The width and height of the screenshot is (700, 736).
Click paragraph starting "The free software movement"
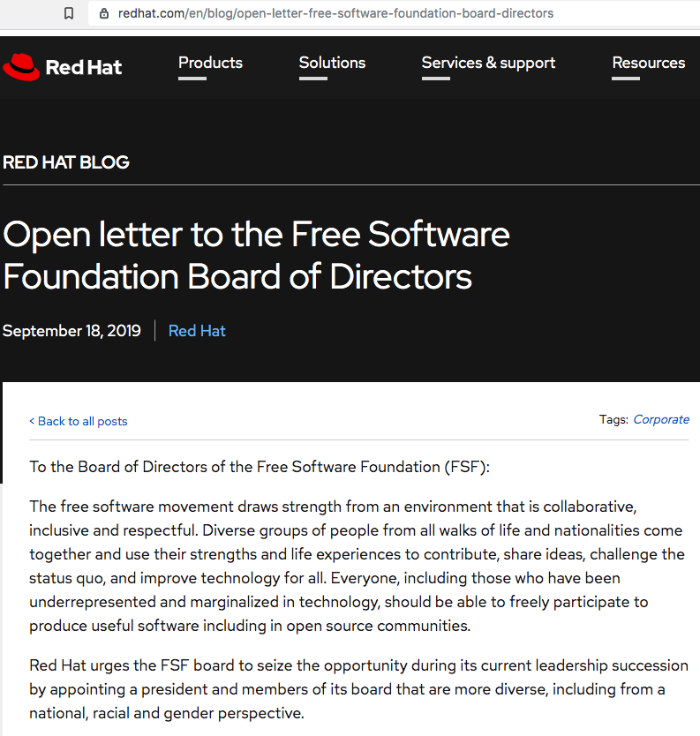[x=357, y=566]
